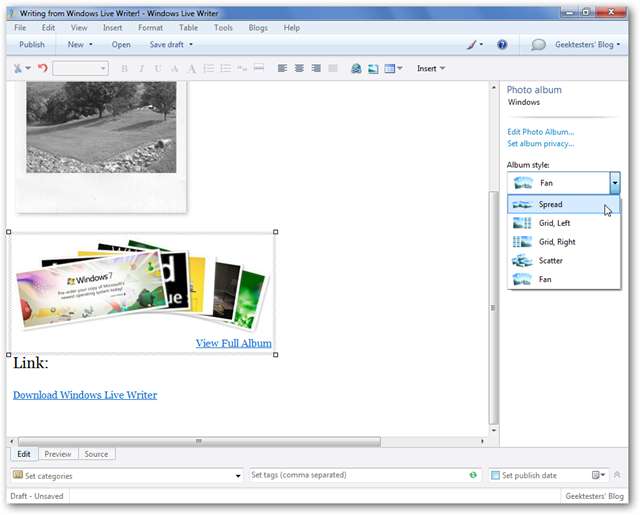The image size is (640, 515).
Task: Open the Format menu
Action: point(150,28)
